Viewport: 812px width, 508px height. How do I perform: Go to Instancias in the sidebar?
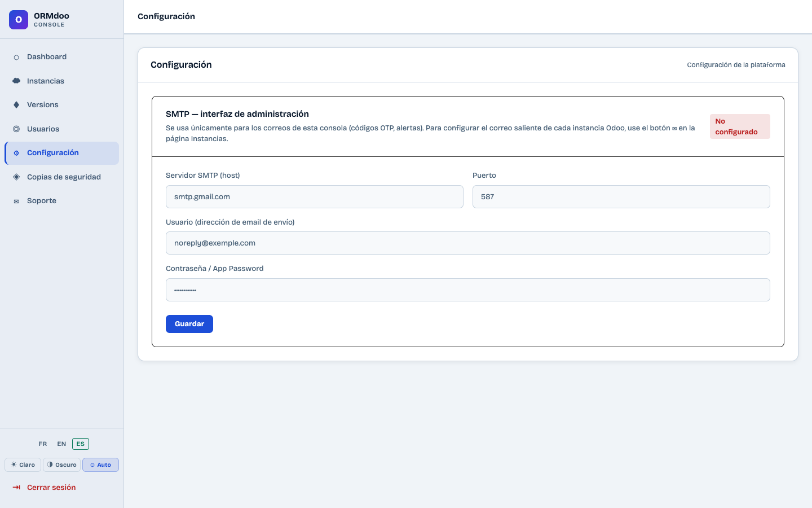tap(62, 81)
